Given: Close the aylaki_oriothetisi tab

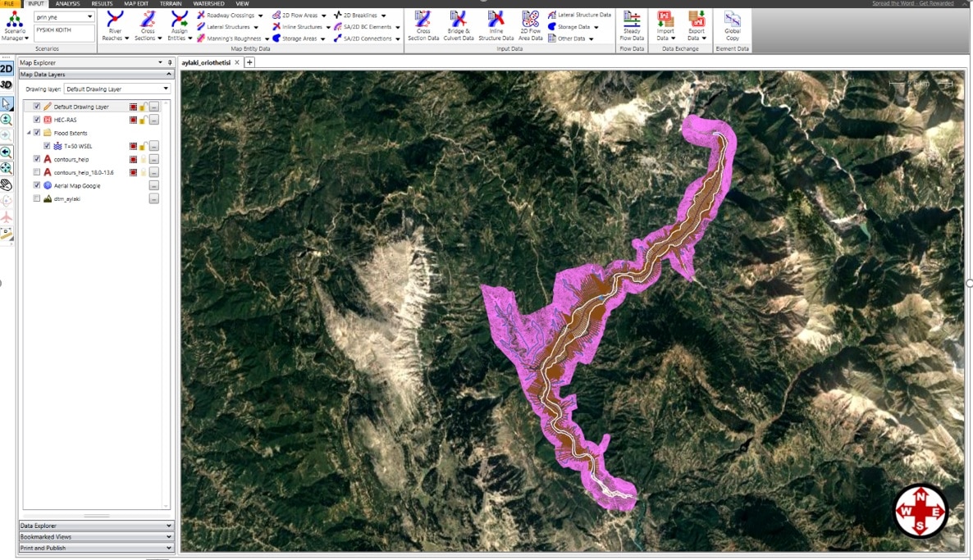Looking at the screenshot, I should click(x=237, y=62).
